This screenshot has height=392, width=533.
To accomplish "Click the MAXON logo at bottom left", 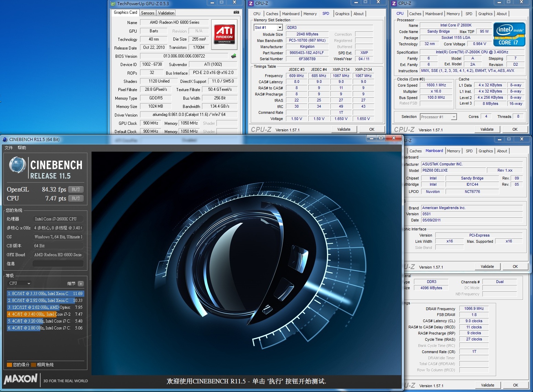I will 21,379.
